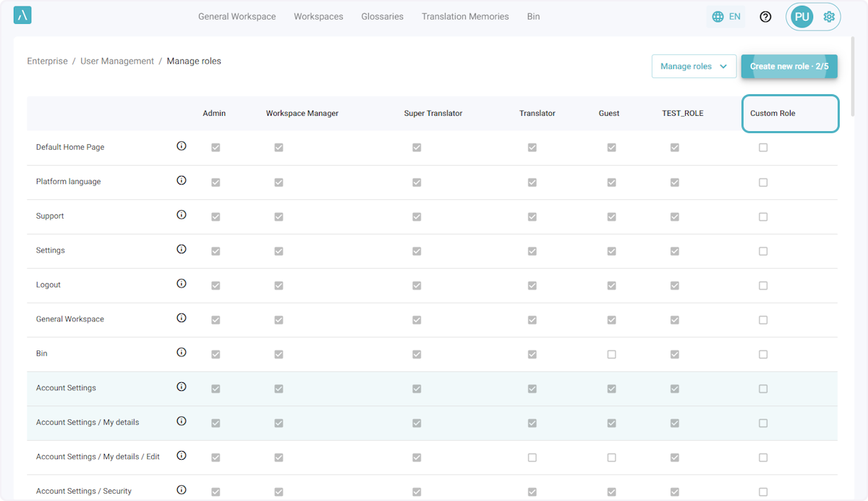Tick My details / Edit for Translator
Image resolution: width=868 pixels, height=501 pixels.
click(532, 458)
